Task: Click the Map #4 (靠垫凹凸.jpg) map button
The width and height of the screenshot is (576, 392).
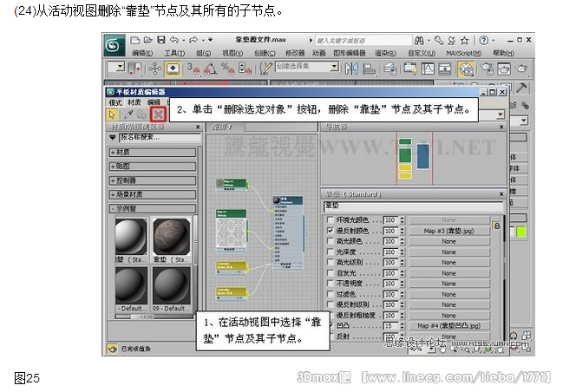Action: pyautogui.click(x=448, y=325)
